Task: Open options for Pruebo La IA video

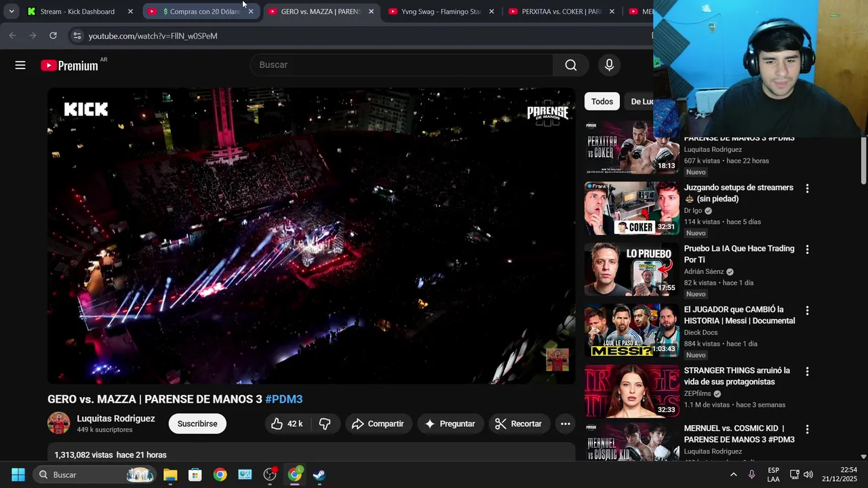Action: 807,249
